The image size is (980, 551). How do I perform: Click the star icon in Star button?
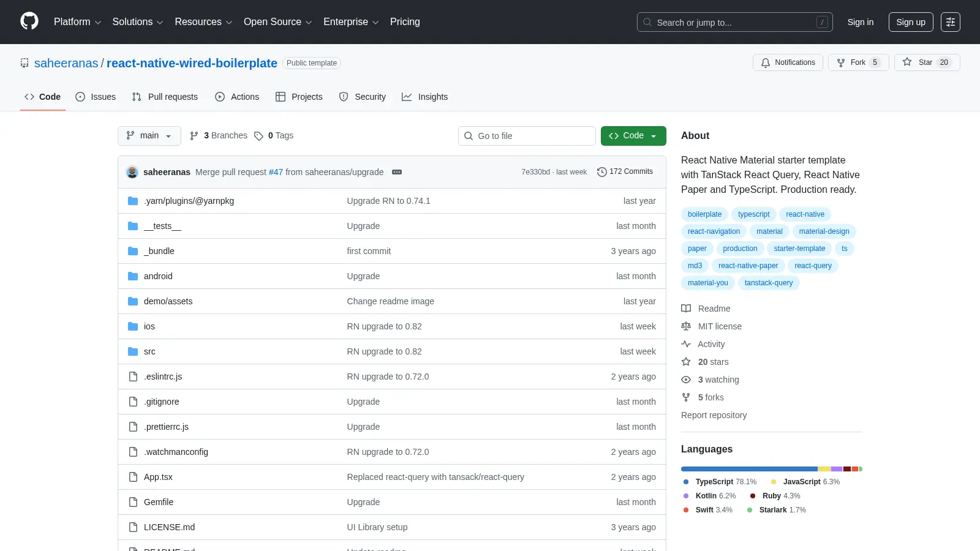click(907, 62)
